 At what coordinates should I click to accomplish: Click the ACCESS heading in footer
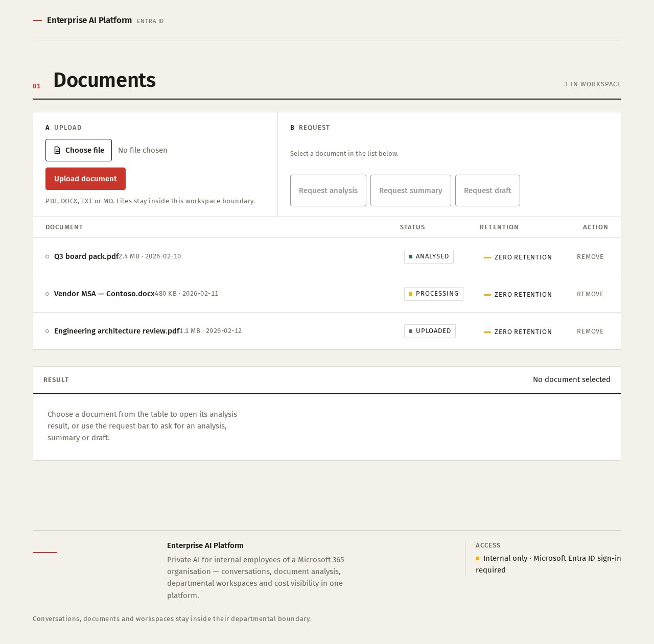(x=488, y=545)
